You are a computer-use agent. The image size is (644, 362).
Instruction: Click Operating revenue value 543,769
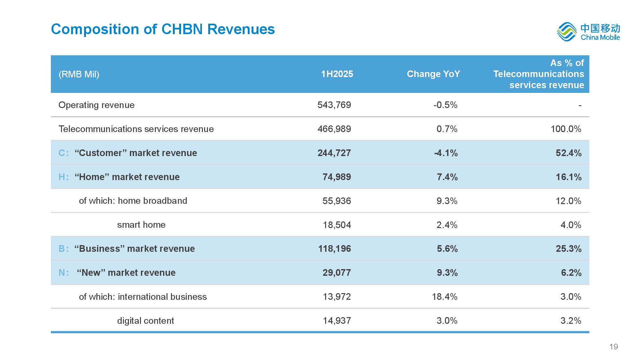(334, 105)
